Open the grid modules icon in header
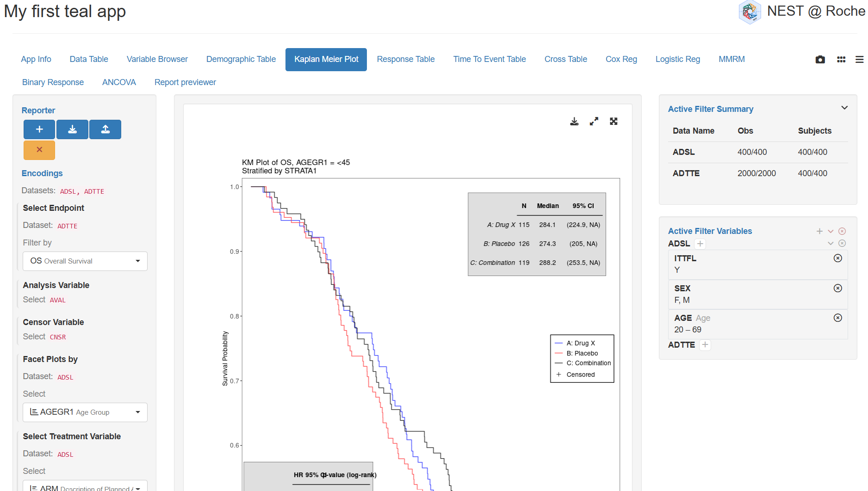The height and width of the screenshot is (491, 868). pos(841,60)
